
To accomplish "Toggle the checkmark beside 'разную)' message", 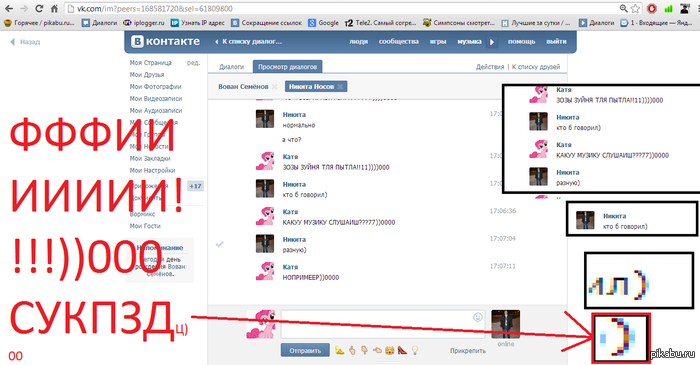I will (220, 244).
